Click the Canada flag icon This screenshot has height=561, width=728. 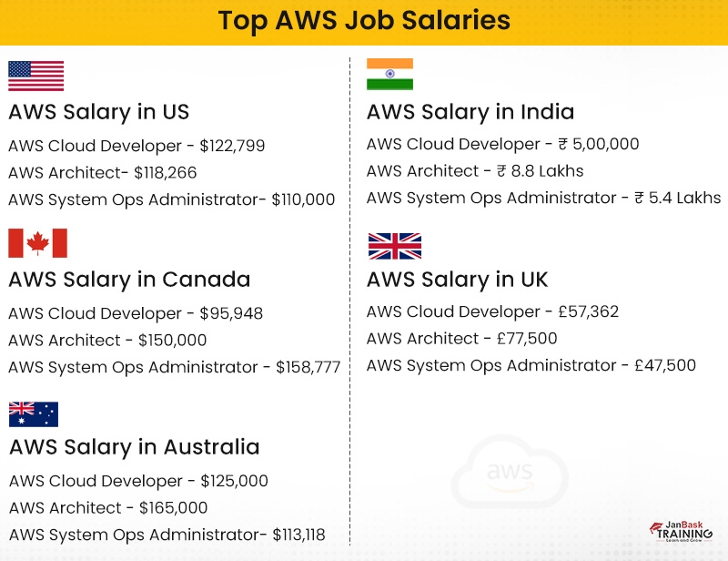pos(37,243)
